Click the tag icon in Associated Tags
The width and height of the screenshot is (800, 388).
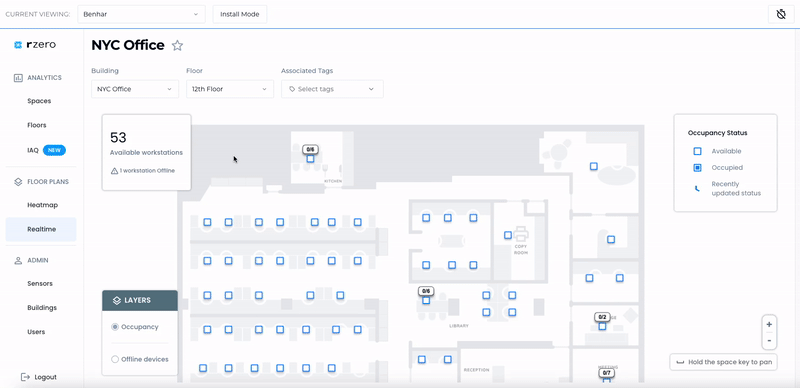click(x=292, y=89)
